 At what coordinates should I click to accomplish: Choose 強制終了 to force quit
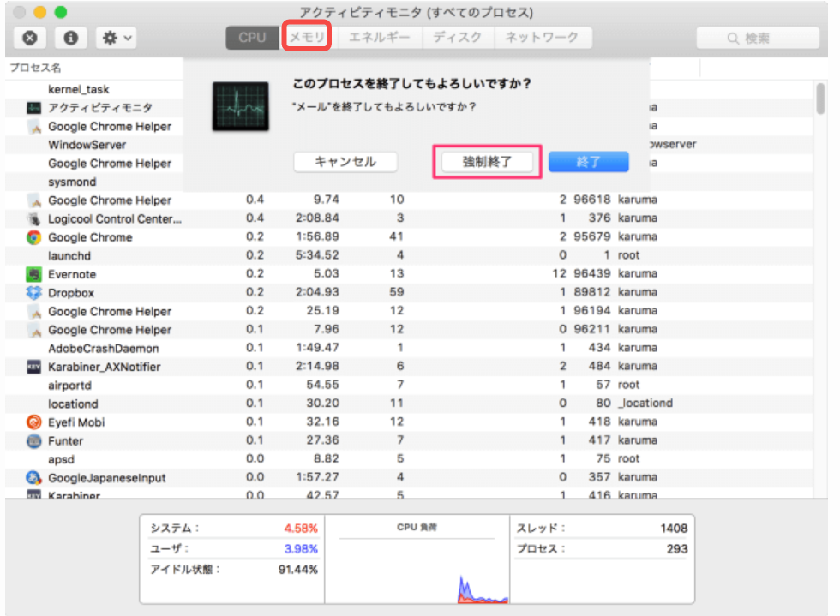pyautogui.click(x=487, y=162)
